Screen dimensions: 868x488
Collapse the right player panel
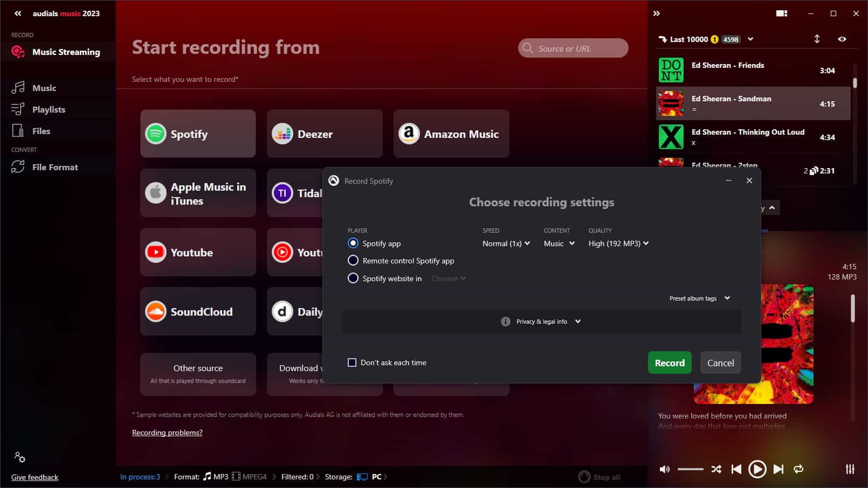[x=657, y=13]
